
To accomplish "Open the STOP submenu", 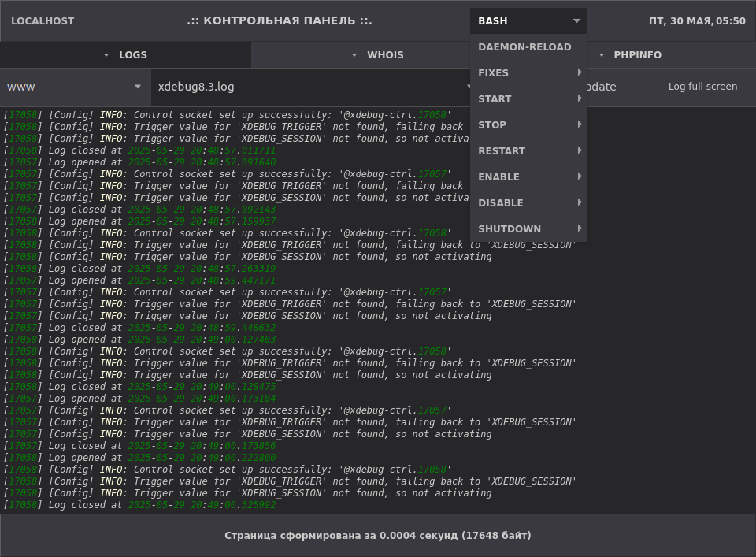I will coord(528,125).
